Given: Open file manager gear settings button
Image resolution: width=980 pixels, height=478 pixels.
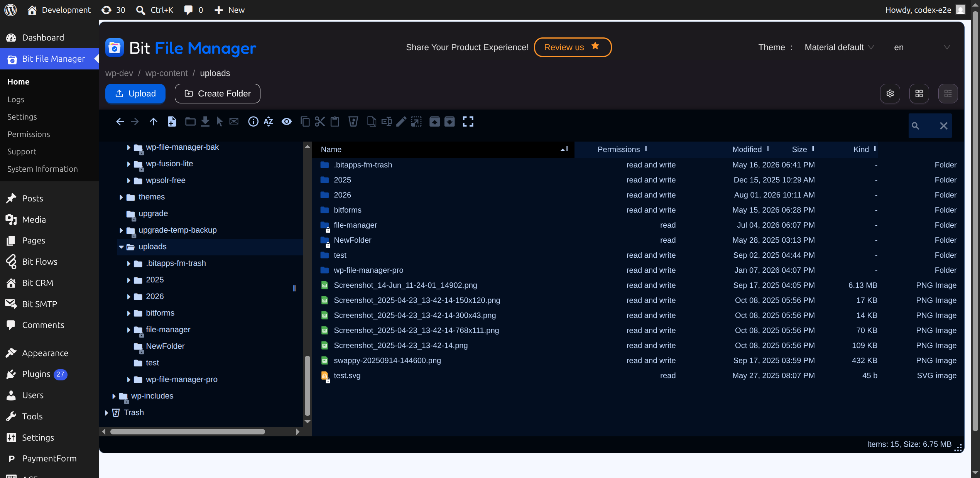Looking at the screenshot, I should 890,94.
